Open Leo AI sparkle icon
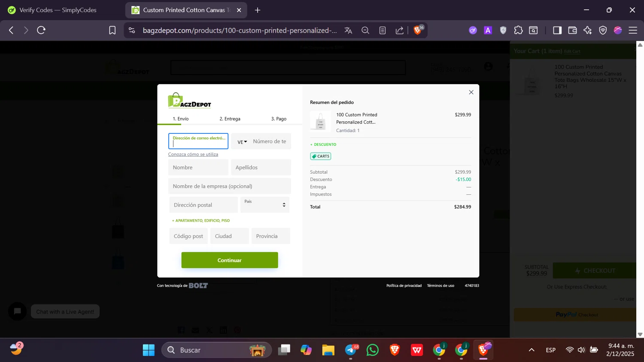This screenshot has width=644, height=362. tap(587, 30)
